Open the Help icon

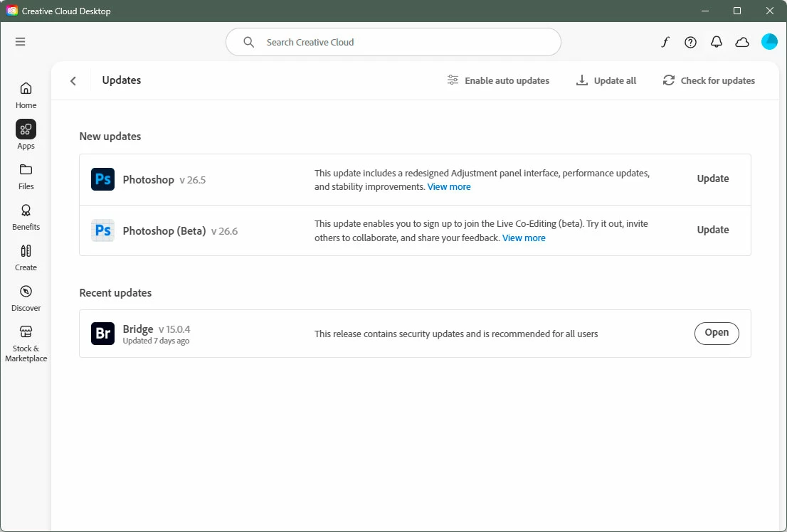(691, 42)
